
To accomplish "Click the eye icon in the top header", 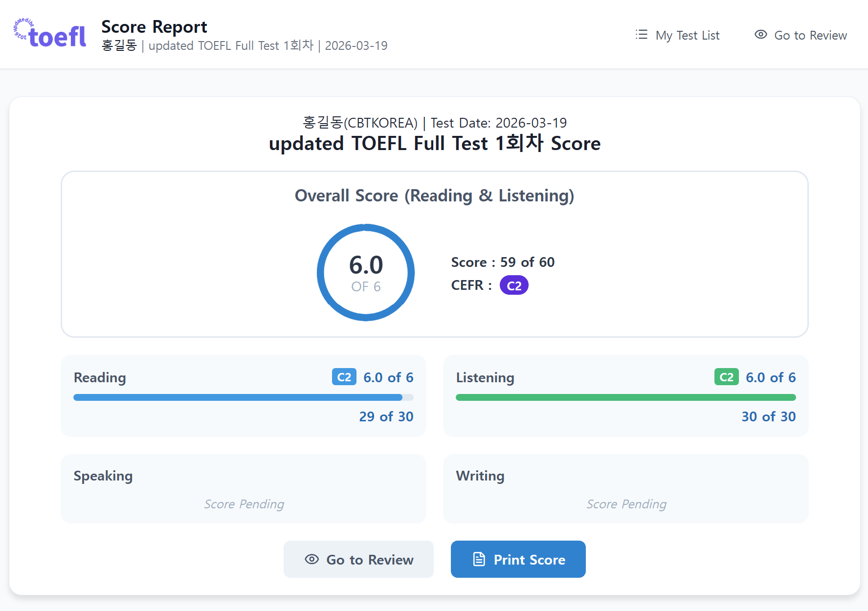I will pos(760,35).
